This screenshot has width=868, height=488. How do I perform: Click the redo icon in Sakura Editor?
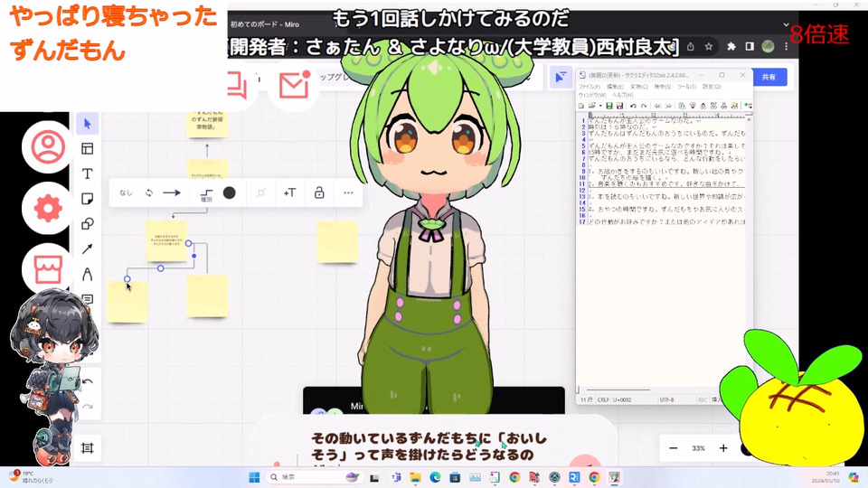[x=643, y=106]
